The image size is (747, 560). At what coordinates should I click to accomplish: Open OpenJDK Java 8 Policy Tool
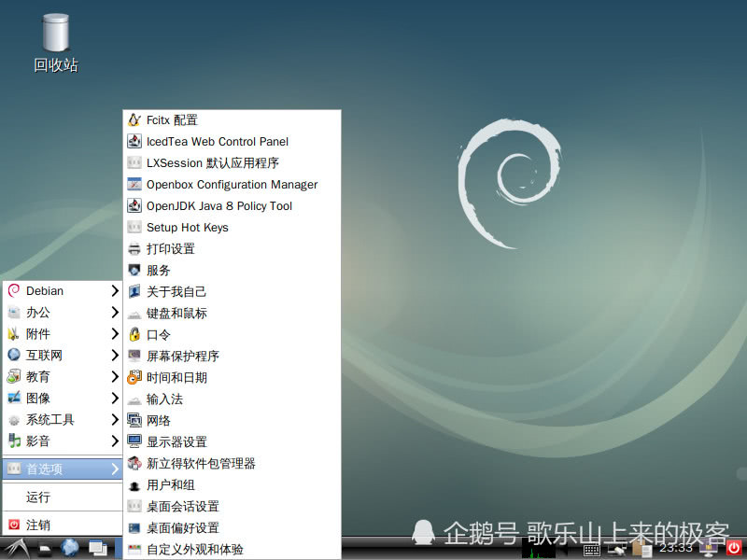pos(232,205)
